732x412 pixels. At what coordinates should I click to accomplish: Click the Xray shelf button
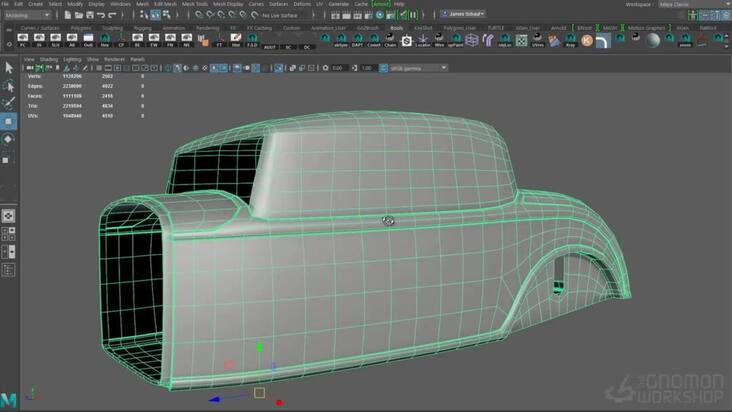(571, 40)
